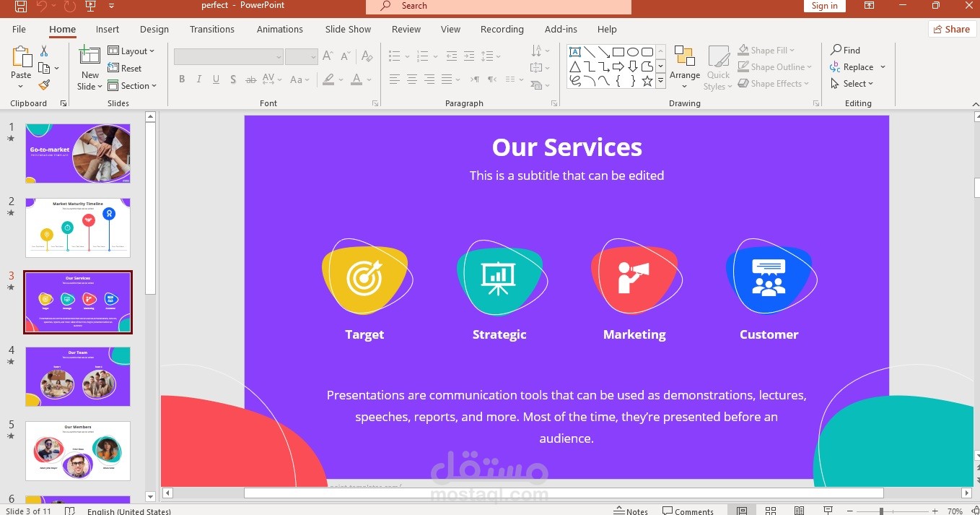Click the Cut scissors icon
The image size is (980, 515).
[x=44, y=51]
